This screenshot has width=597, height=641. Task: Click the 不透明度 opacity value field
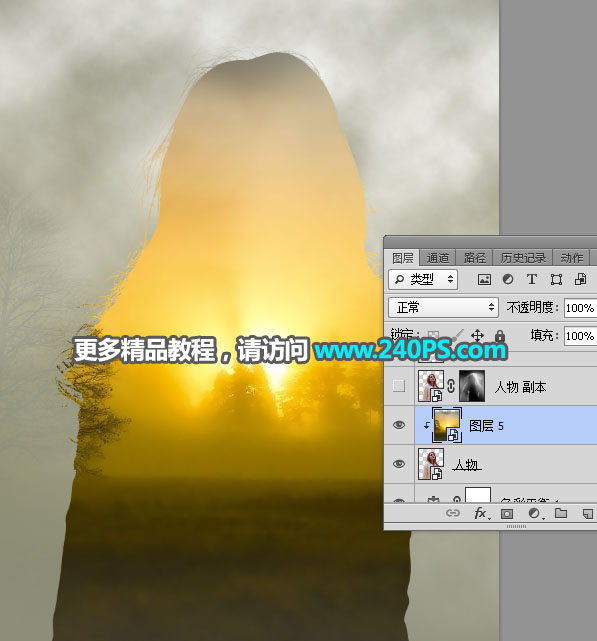(581, 308)
